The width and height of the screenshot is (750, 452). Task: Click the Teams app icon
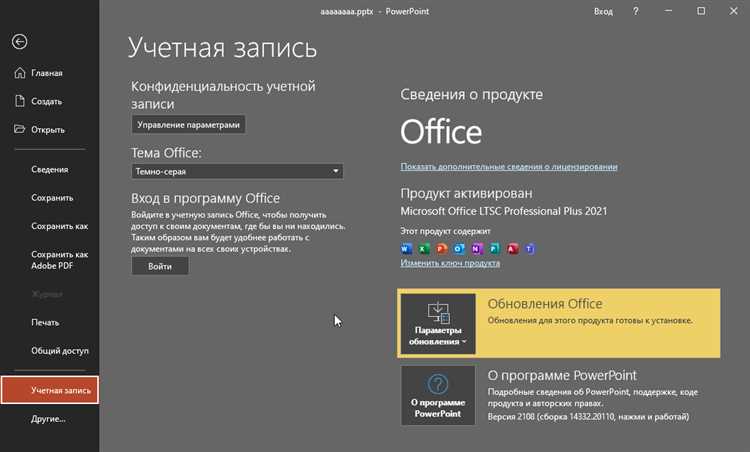click(530, 249)
